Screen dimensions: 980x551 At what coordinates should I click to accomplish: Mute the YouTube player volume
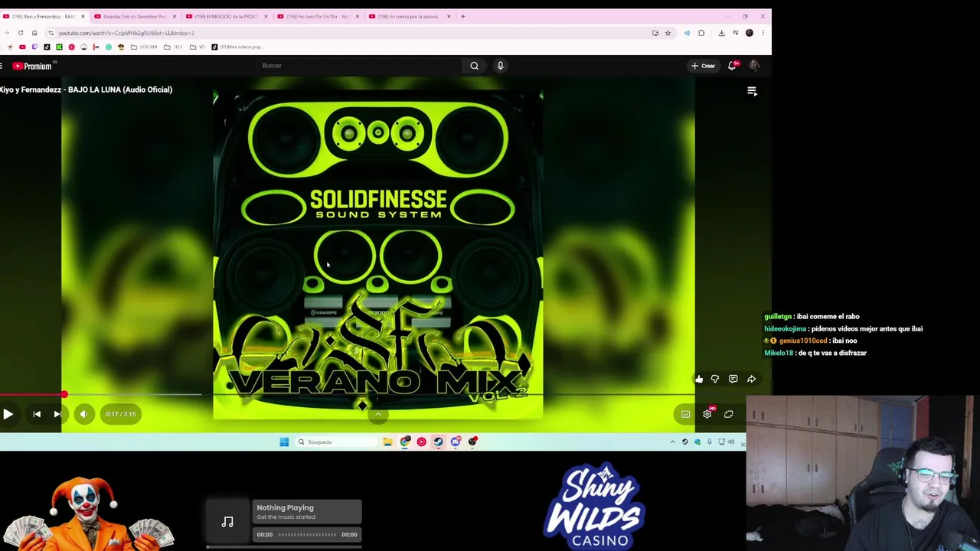[83, 414]
